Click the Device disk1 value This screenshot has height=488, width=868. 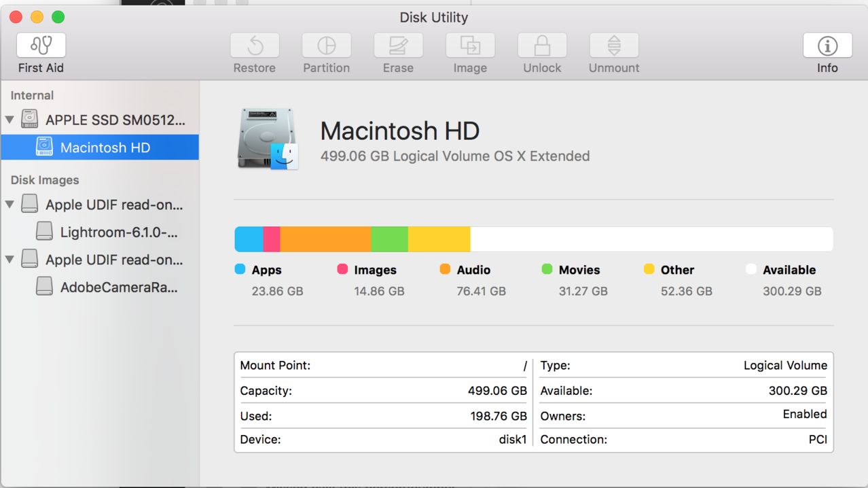[x=513, y=440]
